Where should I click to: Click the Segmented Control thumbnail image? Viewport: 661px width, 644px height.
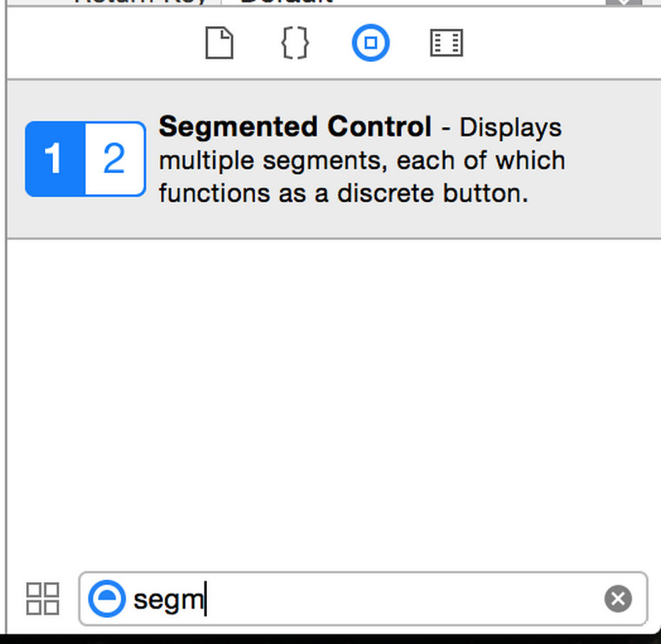[x=85, y=159]
